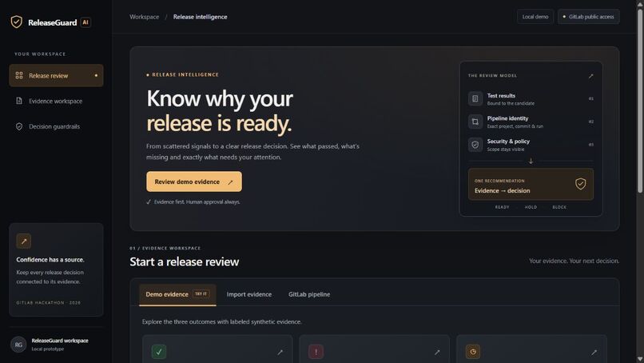644x363 pixels.
Task: Click the down arrow below Security & policy
Action: point(531,162)
